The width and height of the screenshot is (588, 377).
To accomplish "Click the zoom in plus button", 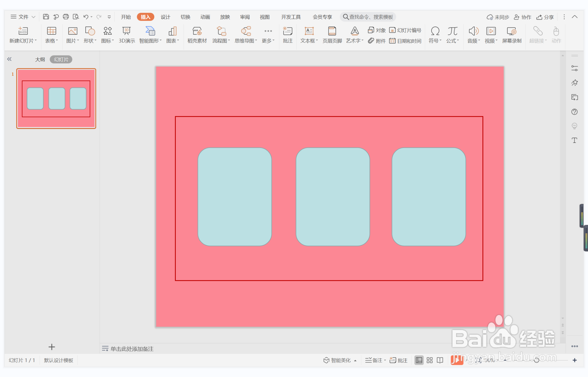I will pos(574,360).
